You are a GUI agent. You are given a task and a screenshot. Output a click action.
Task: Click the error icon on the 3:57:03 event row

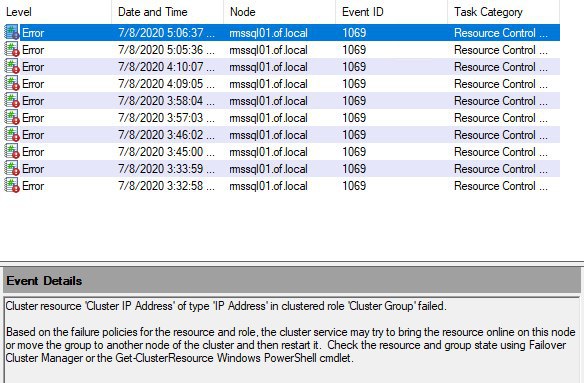click(x=12, y=118)
